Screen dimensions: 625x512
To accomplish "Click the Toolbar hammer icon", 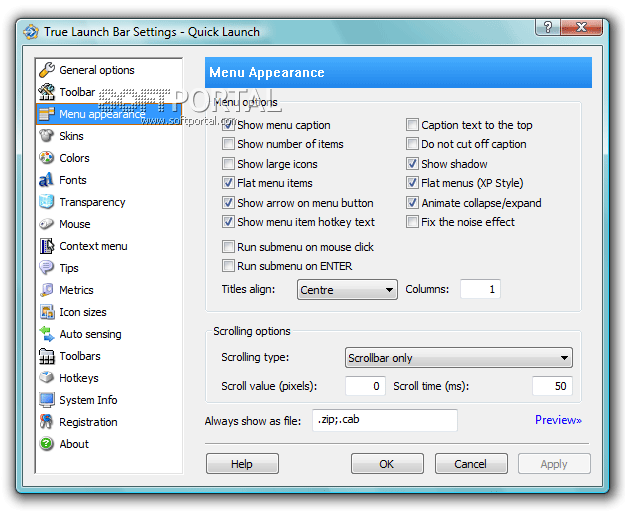I will [47, 92].
